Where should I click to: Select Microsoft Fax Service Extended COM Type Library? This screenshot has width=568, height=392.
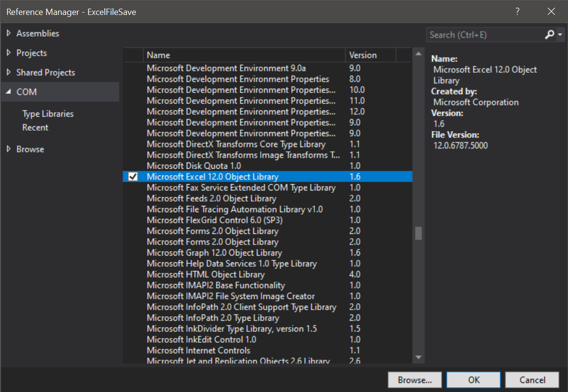267,188
